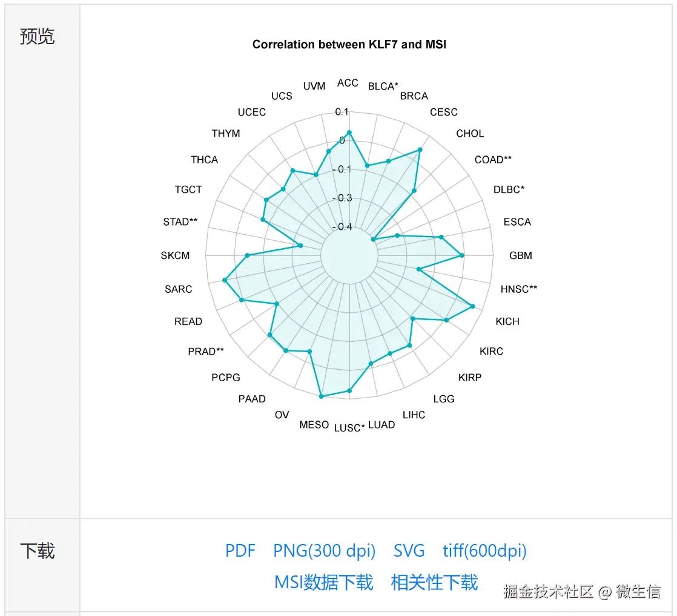Select the STAD** axis label
Viewport: 677px width, 616px height.
[x=180, y=221]
